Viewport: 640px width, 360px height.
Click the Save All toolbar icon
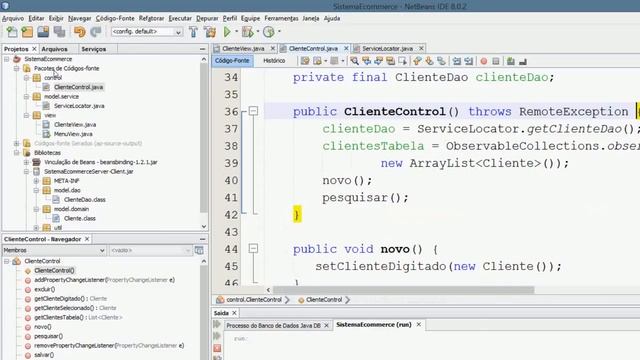[59, 32]
